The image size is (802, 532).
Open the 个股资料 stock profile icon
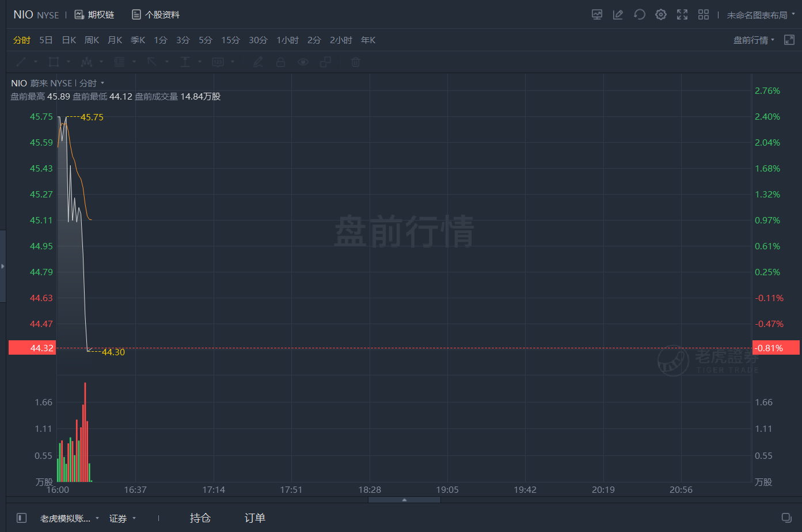[x=136, y=14]
